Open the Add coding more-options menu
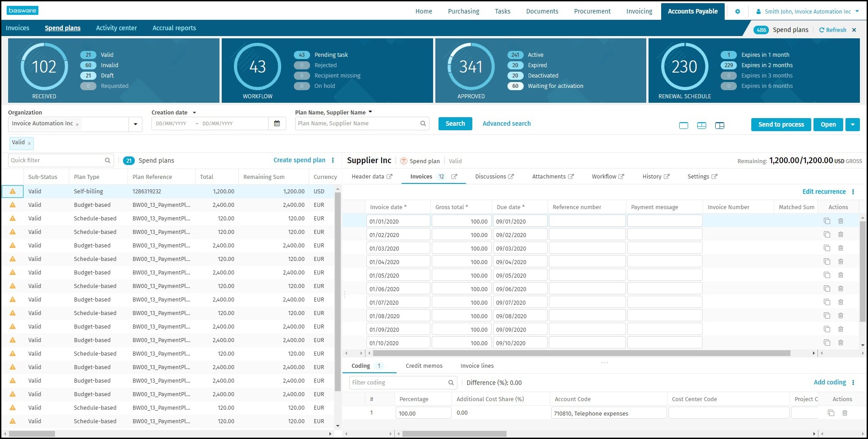This screenshot has height=439, width=868. click(x=853, y=383)
